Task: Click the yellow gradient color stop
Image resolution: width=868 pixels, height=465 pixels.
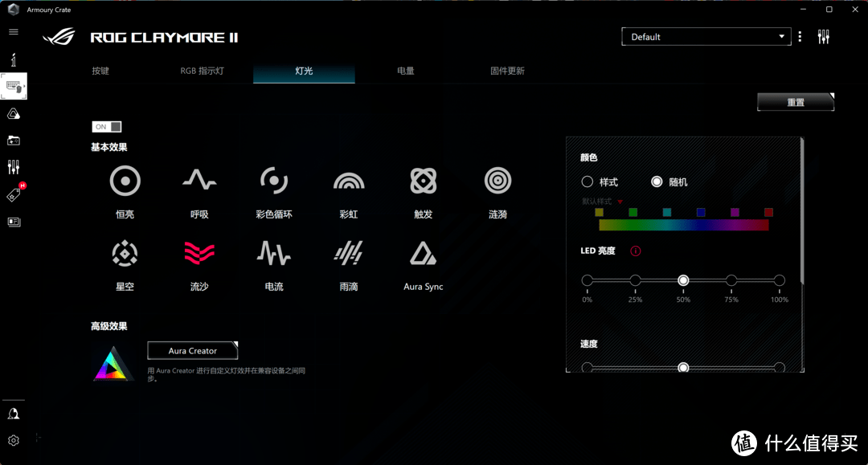Action: (599, 212)
